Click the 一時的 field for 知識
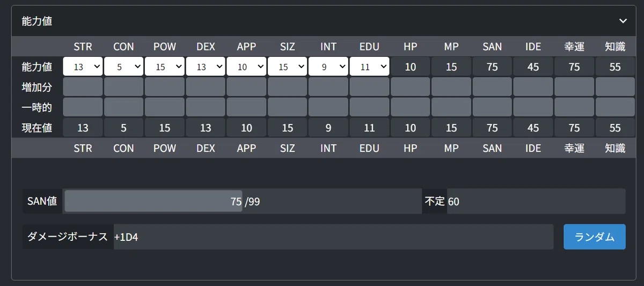This screenshot has width=644, height=286. [615, 107]
